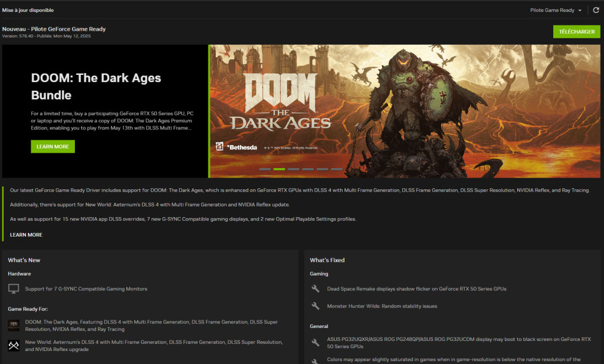Click the 'Colors may appear slightly saturated' fix text
The height and width of the screenshot is (364, 604).
[454, 360]
